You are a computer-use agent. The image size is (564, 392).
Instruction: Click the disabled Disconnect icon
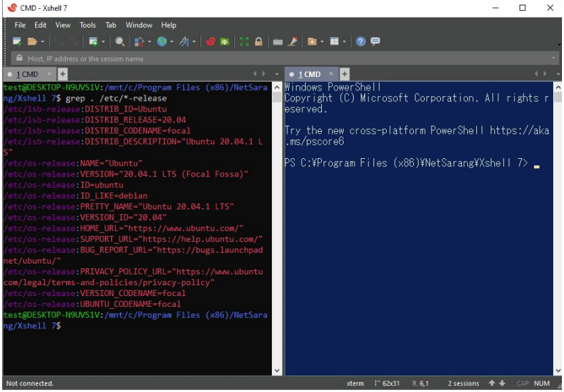click(x=74, y=41)
